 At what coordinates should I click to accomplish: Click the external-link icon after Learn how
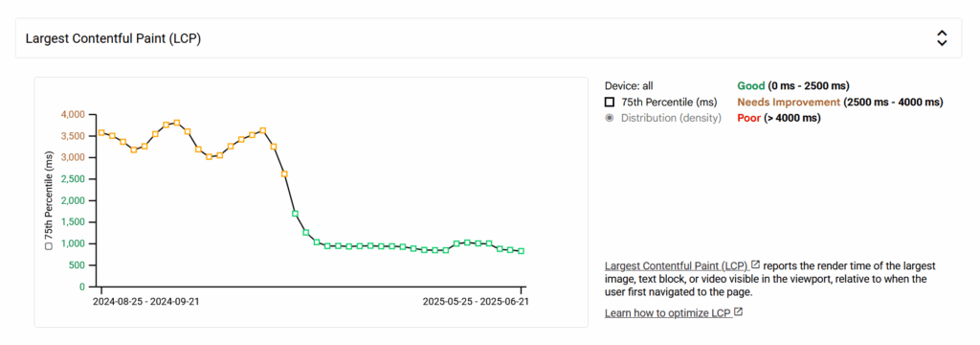pyautogui.click(x=738, y=311)
